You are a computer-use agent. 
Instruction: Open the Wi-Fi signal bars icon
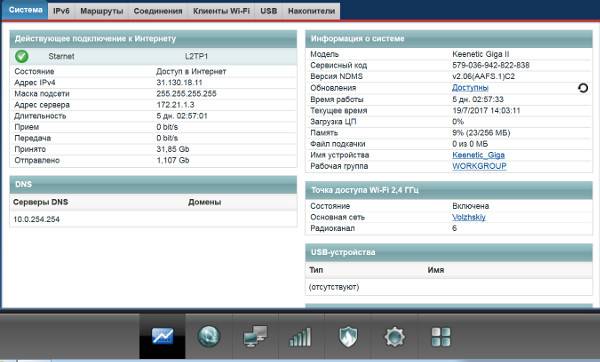(301, 337)
